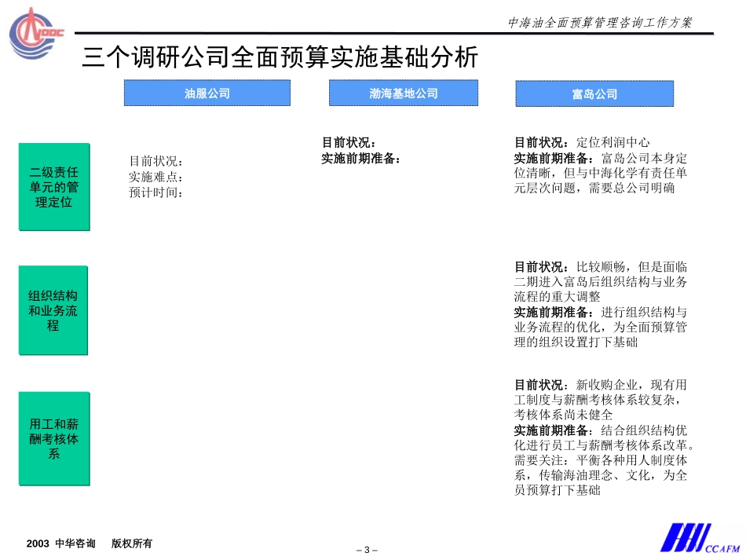Click the text 需要关注：平衡各种用人制度体
Screen dimensions: 746x560
(x=601, y=460)
